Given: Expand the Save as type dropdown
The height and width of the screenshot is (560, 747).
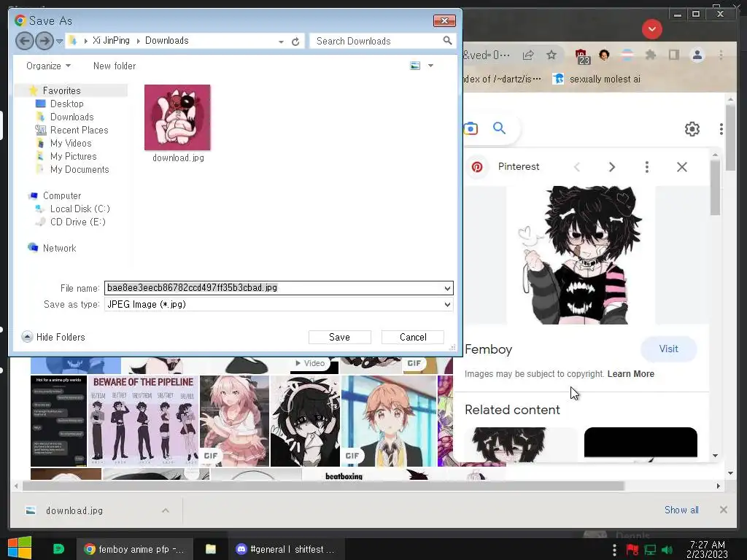Looking at the screenshot, I should point(447,304).
